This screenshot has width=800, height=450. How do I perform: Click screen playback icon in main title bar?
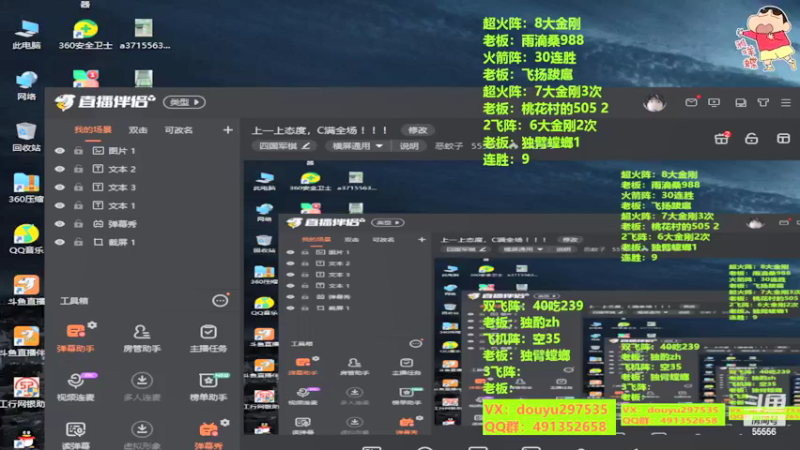(714, 103)
